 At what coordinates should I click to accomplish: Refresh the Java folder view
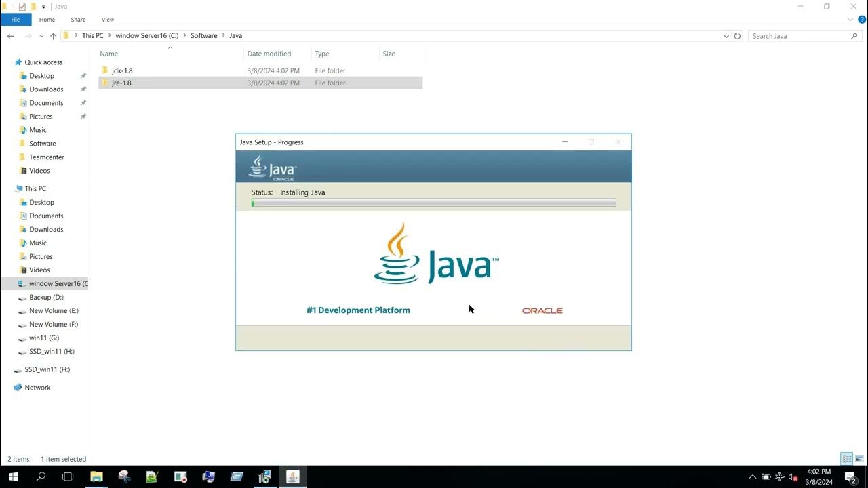point(738,36)
